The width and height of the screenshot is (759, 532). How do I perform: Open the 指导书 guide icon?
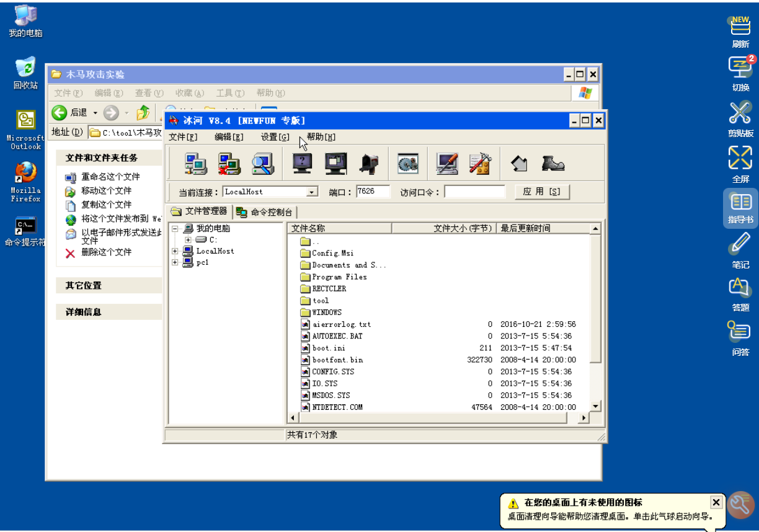tap(740, 208)
